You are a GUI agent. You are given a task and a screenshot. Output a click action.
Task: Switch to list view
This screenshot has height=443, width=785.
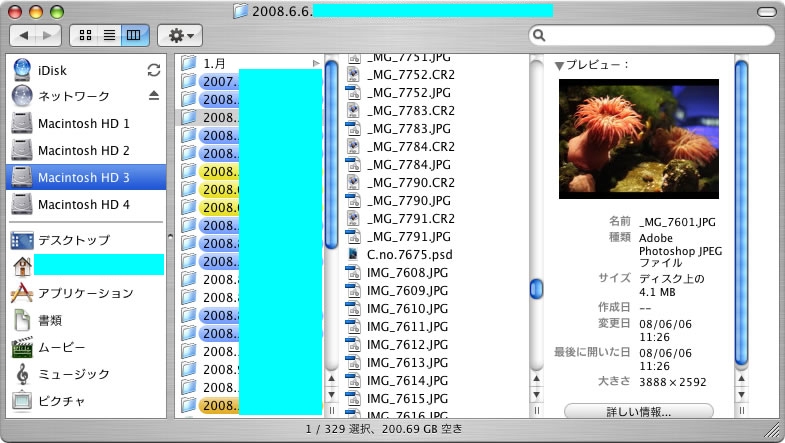109,35
